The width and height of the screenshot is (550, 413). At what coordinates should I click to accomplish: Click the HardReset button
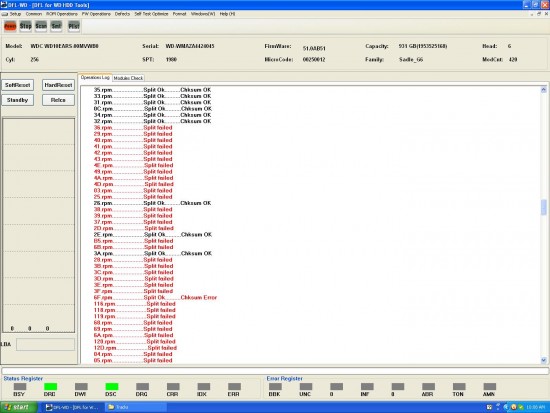[58, 85]
